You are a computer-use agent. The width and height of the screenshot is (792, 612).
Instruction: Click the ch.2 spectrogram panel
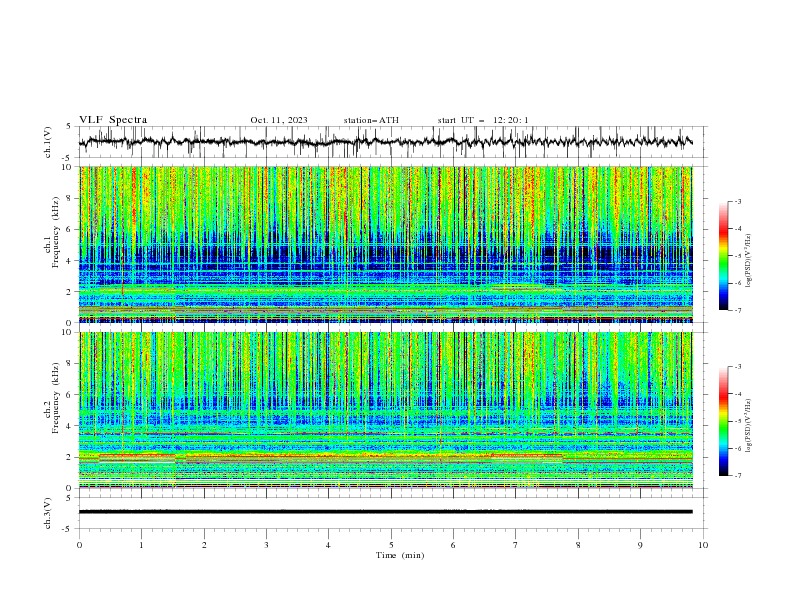click(386, 410)
